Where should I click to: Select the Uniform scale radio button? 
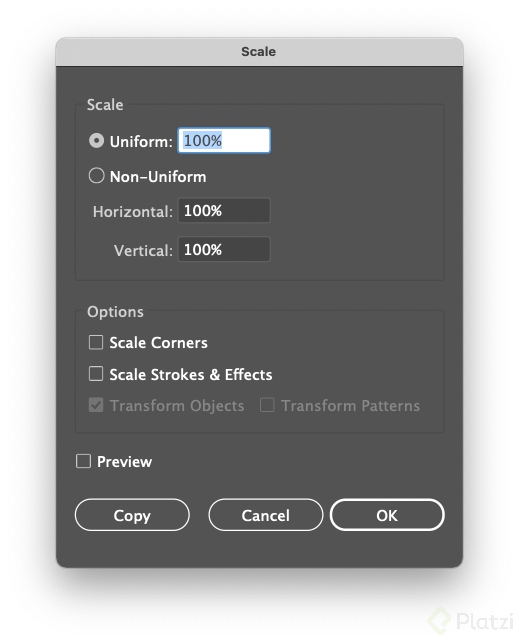pyautogui.click(x=96, y=141)
